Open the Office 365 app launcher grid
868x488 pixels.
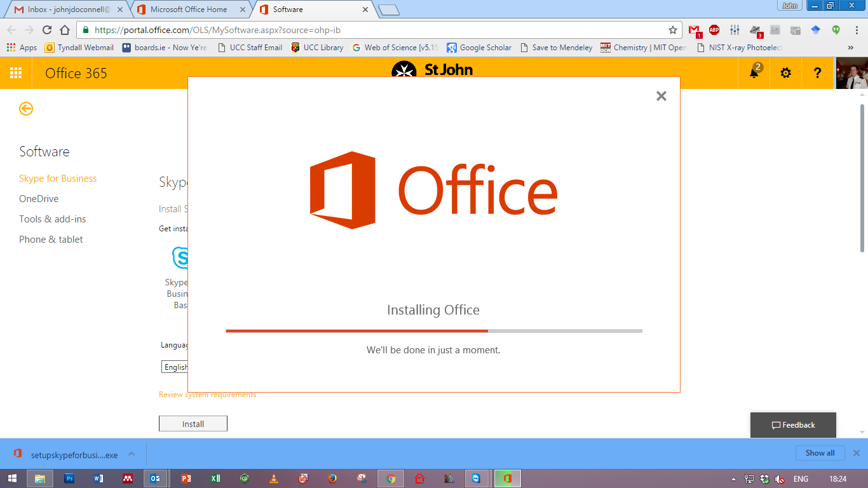(16, 73)
